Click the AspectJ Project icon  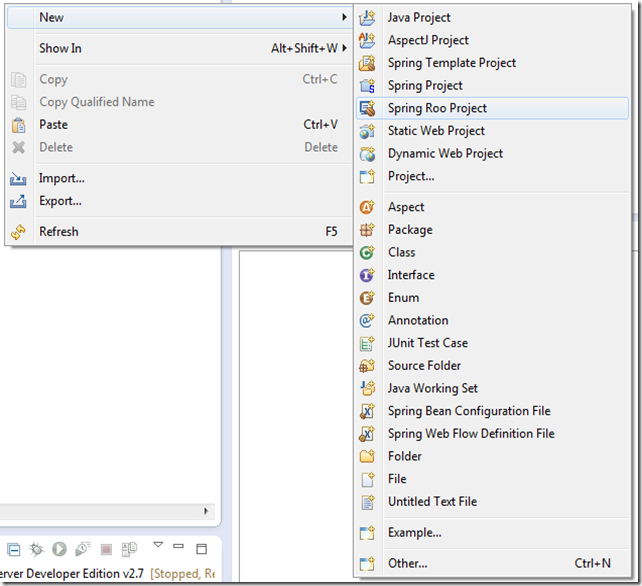[x=367, y=40]
